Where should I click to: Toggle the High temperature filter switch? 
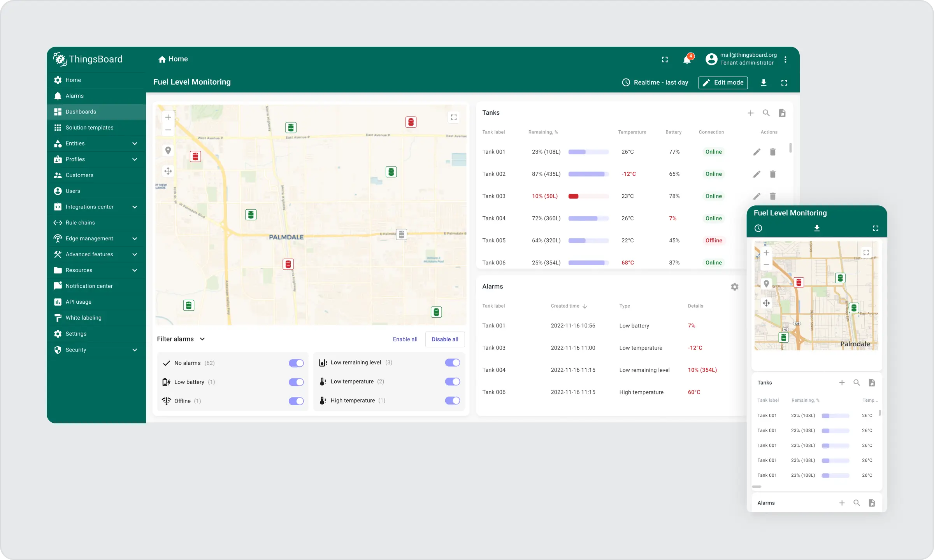point(452,400)
